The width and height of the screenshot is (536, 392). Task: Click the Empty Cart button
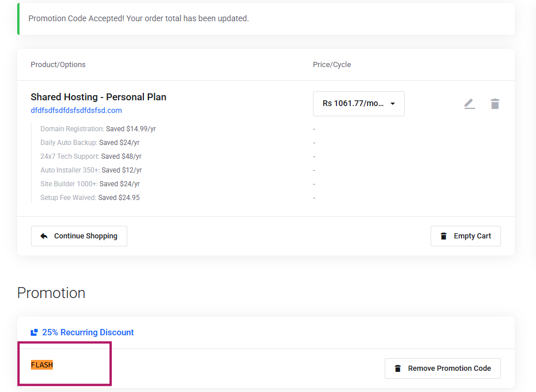point(465,236)
